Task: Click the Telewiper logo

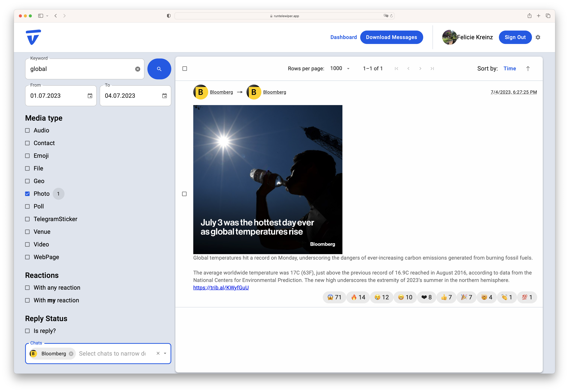Action: 33,37
